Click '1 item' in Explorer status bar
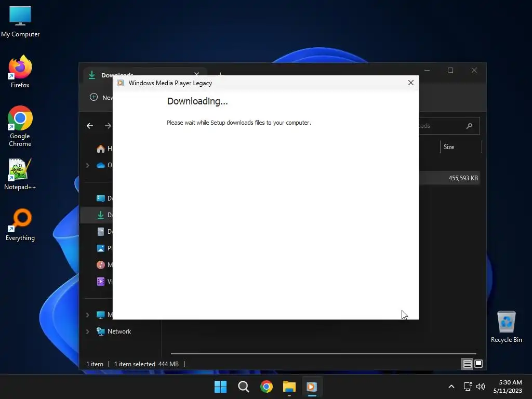Viewport: 532px width, 399px height. click(95, 364)
